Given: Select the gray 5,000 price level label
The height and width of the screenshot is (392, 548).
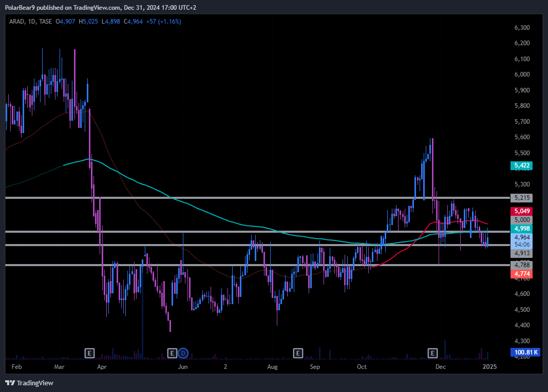Looking at the screenshot, I should 521,219.
